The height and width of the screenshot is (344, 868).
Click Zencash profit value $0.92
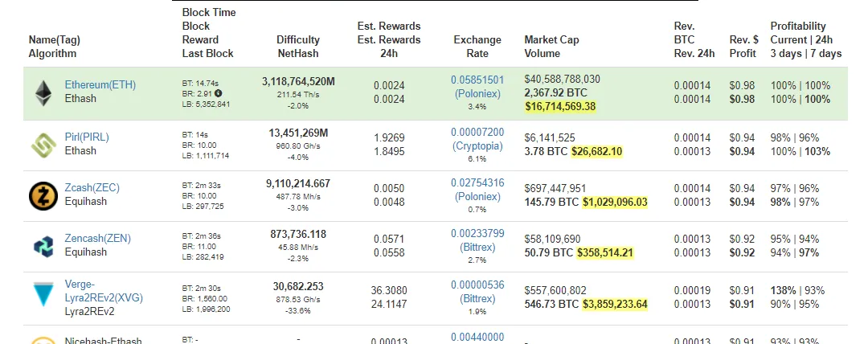tap(742, 252)
